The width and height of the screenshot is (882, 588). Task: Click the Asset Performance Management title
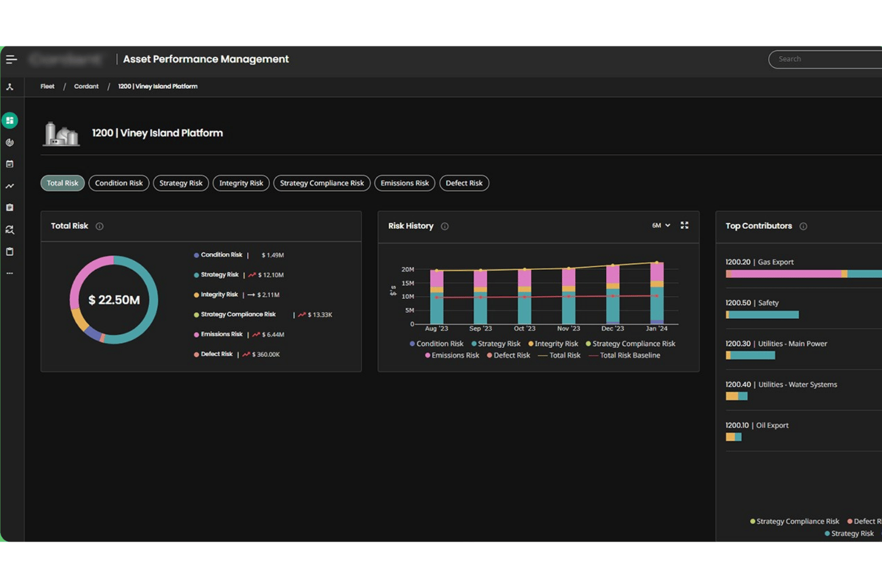[x=206, y=59]
